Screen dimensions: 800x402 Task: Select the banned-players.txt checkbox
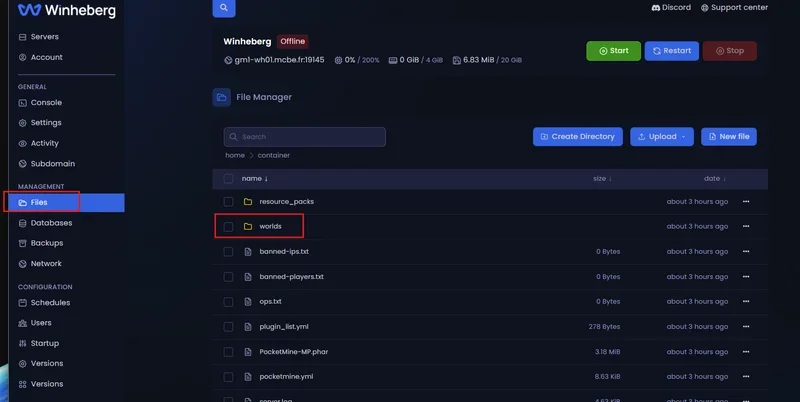pyautogui.click(x=229, y=277)
